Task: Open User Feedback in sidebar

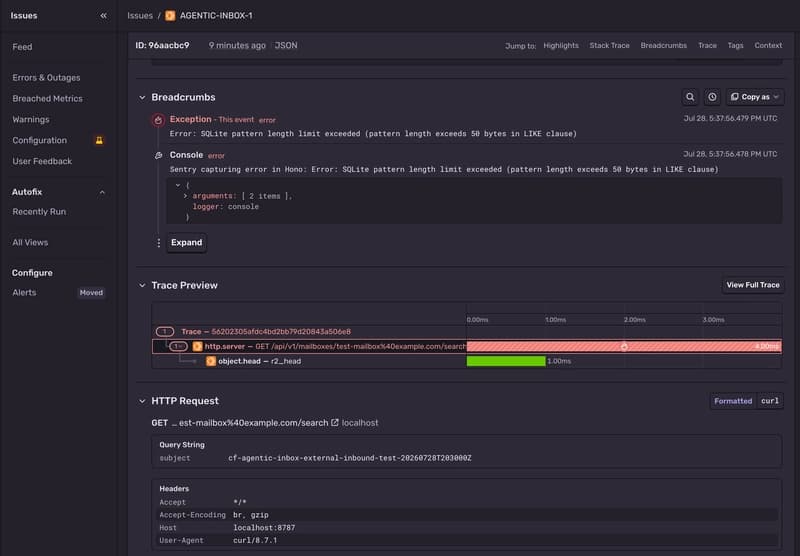Action: tap(42, 161)
